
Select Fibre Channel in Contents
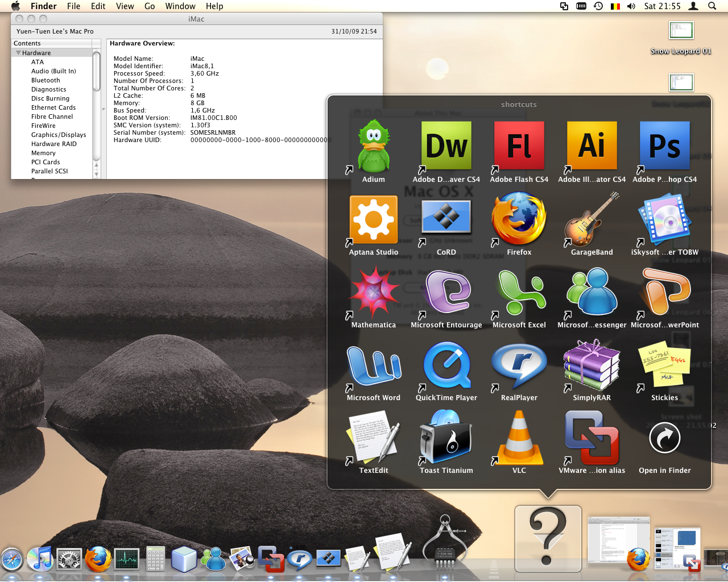coord(52,117)
